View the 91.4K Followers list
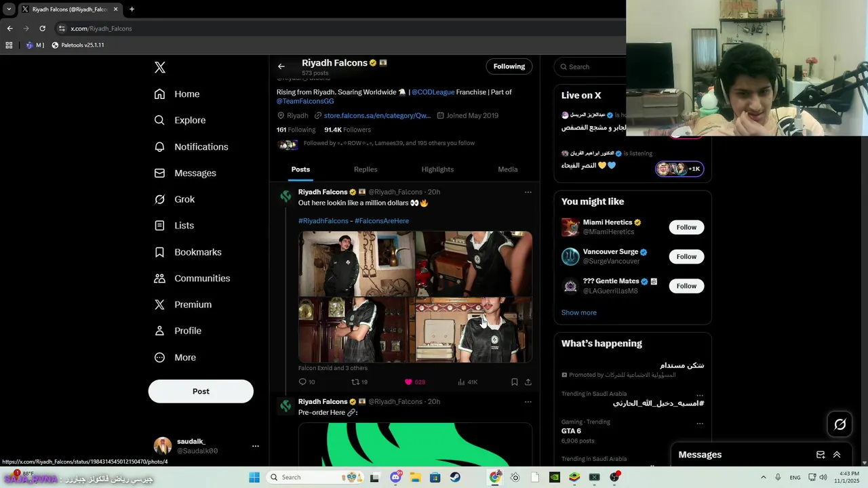This screenshot has height=488, width=868. click(347, 129)
